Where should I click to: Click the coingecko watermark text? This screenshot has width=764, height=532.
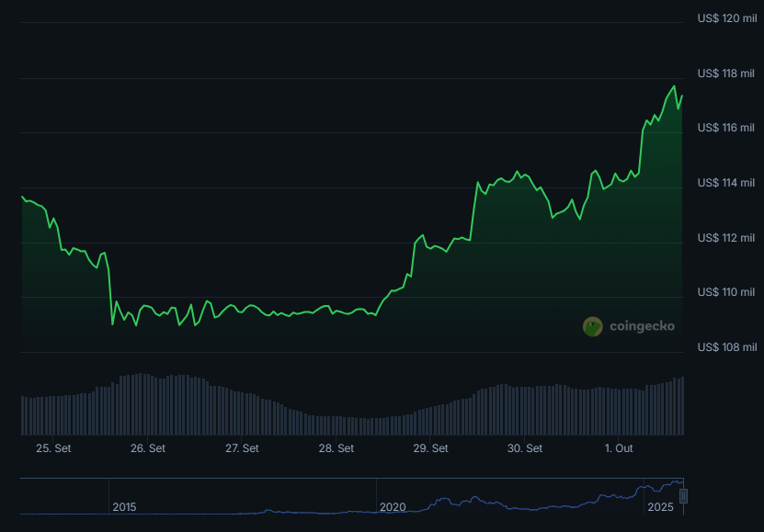pyautogui.click(x=641, y=326)
